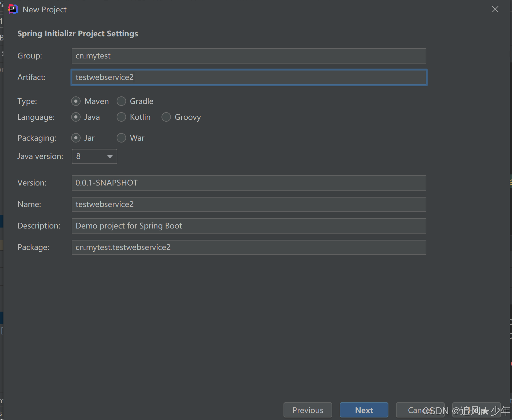Click the New Project title text

coord(45,9)
